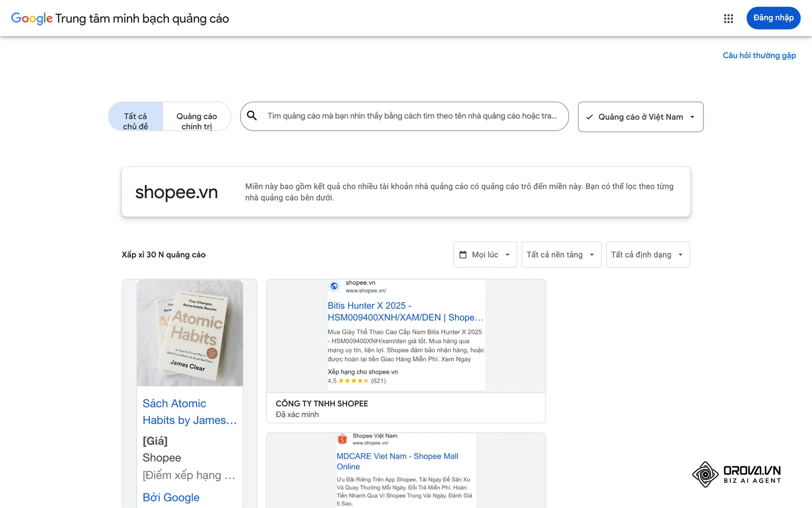Click the [Điểm xếp hạng placeholder text
The width and height of the screenshot is (812, 508).
click(189, 475)
